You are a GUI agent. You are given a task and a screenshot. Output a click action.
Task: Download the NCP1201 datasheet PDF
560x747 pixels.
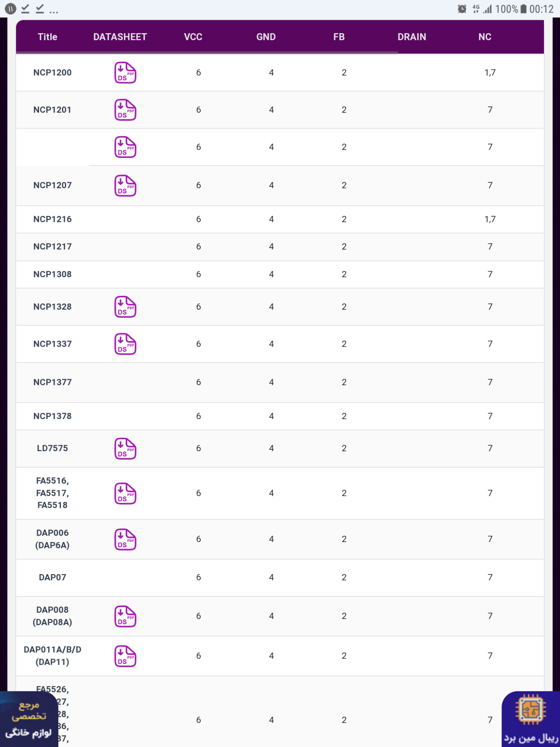pyautogui.click(x=125, y=110)
